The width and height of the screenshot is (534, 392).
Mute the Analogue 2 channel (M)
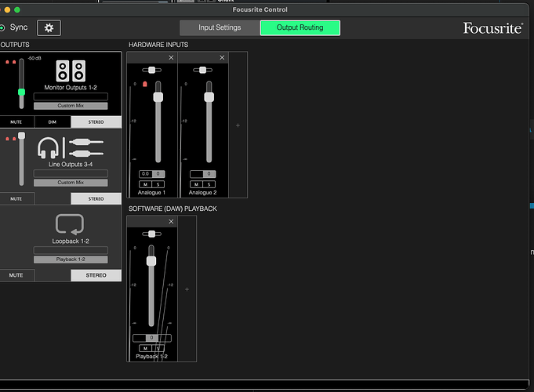(197, 184)
